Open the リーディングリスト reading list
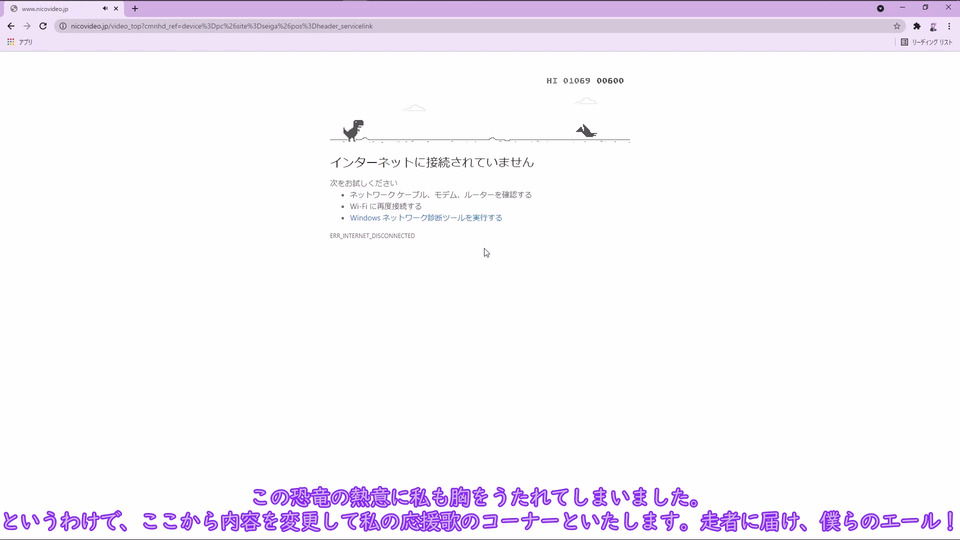 (926, 42)
